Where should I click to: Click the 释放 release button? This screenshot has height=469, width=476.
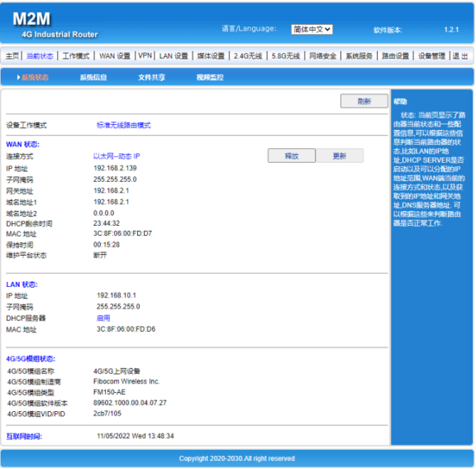(292, 156)
